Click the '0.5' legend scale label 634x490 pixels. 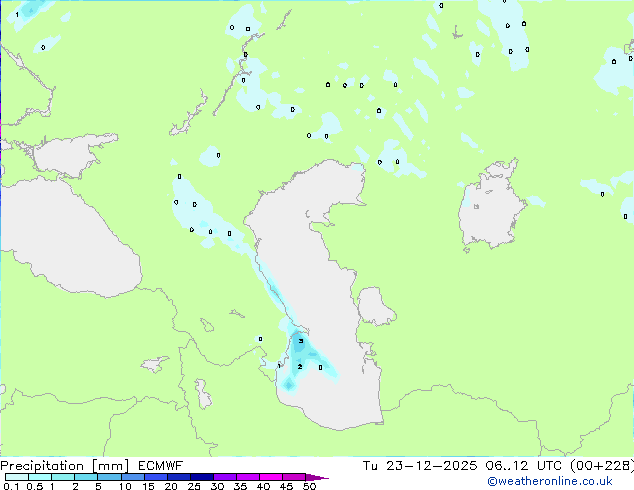tap(35, 486)
